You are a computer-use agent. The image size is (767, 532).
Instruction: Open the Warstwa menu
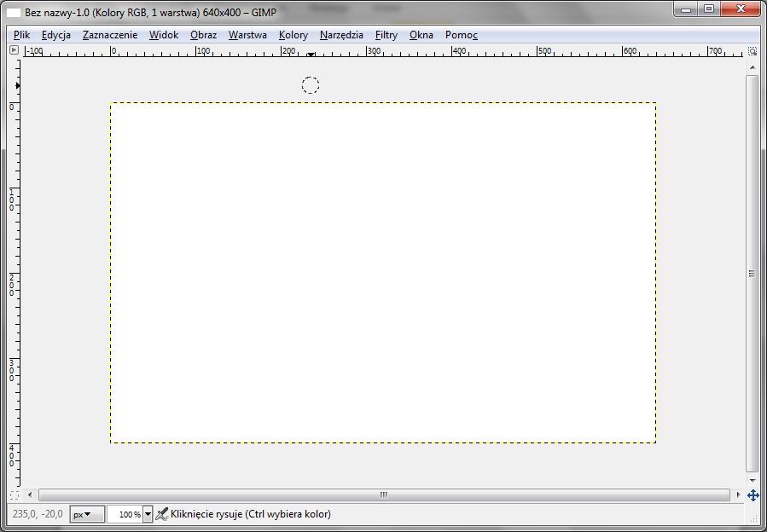coord(247,35)
